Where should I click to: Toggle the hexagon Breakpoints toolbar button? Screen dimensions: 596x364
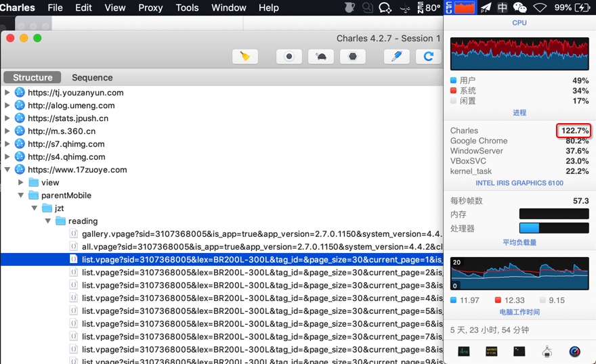353,57
